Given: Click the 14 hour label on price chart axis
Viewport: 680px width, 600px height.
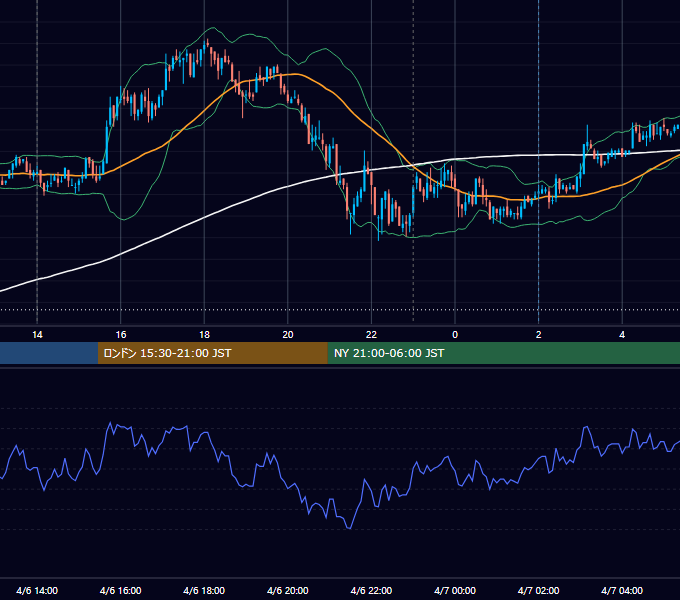Looking at the screenshot, I should (x=37, y=335).
